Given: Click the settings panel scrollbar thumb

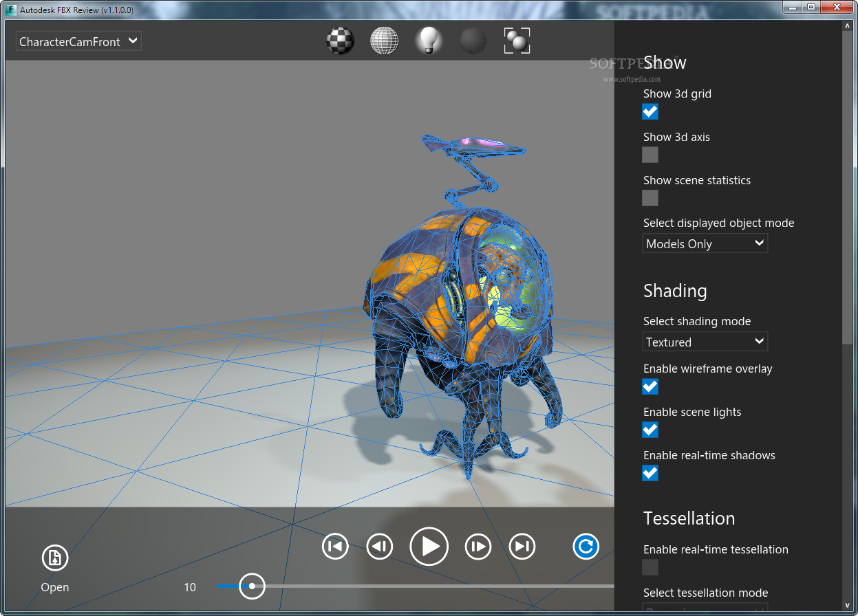Looking at the screenshot, I should pos(847,188).
